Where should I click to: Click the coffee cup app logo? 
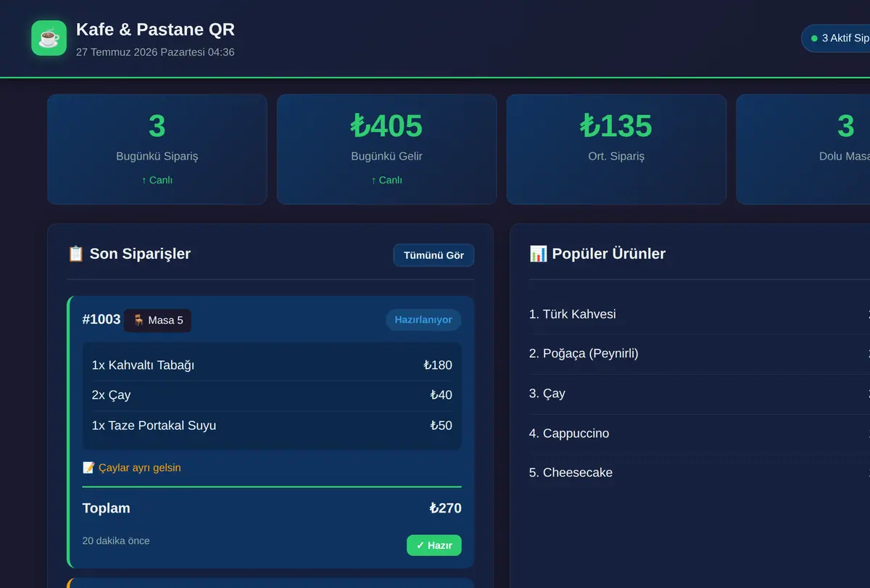49,38
